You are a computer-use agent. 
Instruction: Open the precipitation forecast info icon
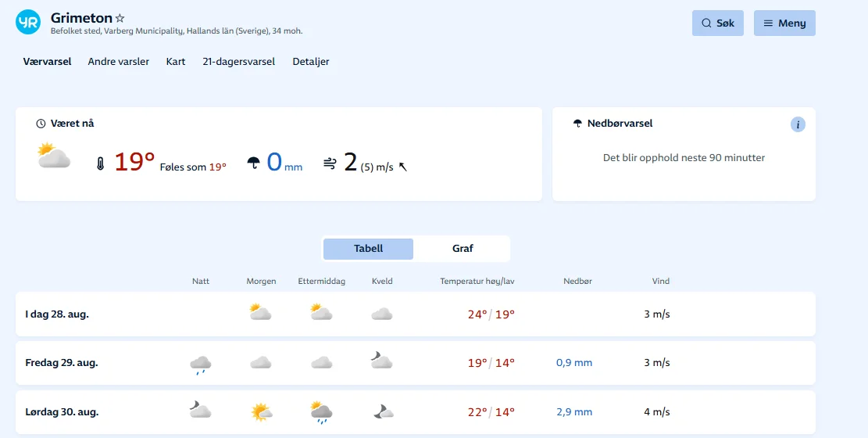click(797, 124)
